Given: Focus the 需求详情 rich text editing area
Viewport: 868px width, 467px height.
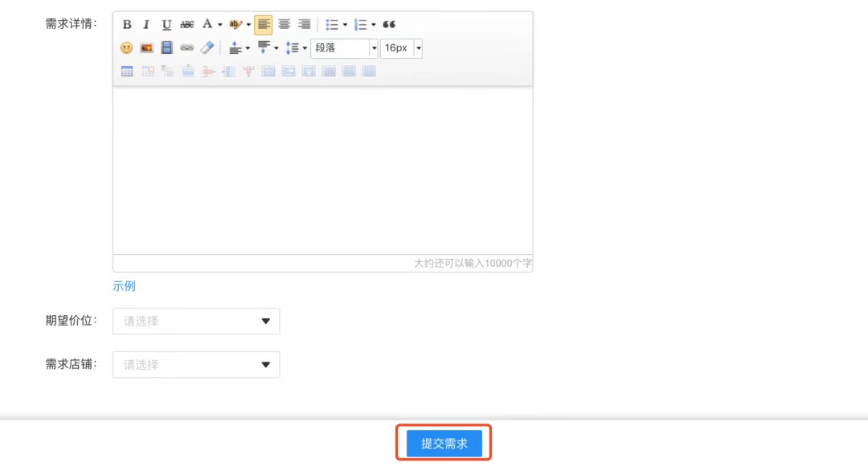Looking at the screenshot, I should point(323,170).
